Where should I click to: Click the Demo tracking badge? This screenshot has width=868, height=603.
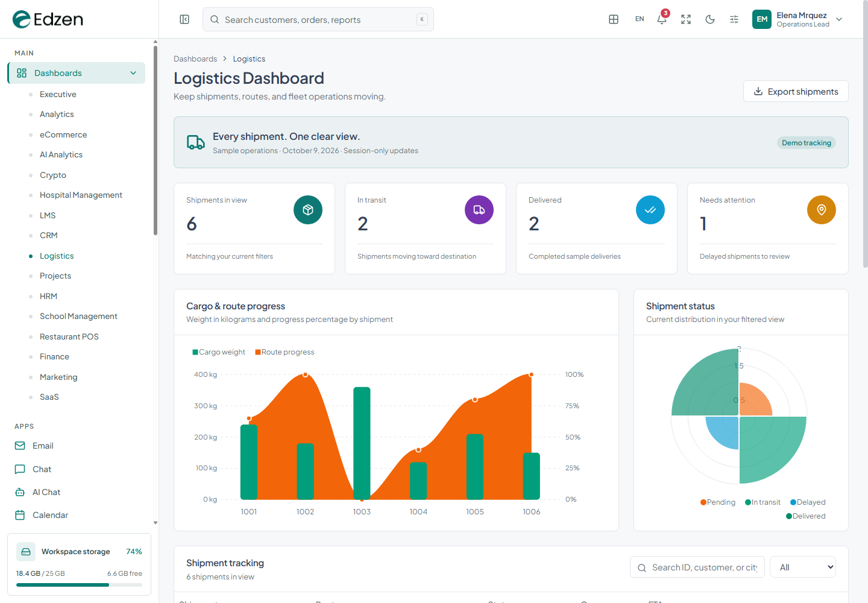point(807,143)
